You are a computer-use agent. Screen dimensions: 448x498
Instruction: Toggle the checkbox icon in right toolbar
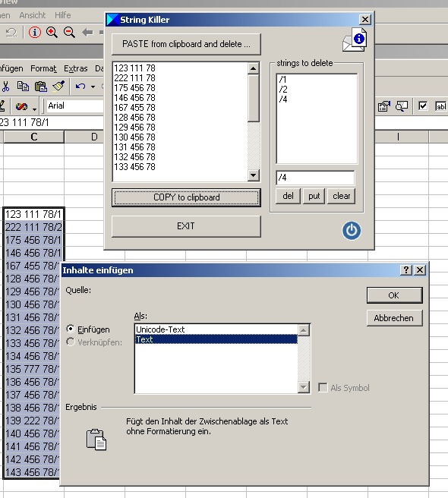click(423, 106)
